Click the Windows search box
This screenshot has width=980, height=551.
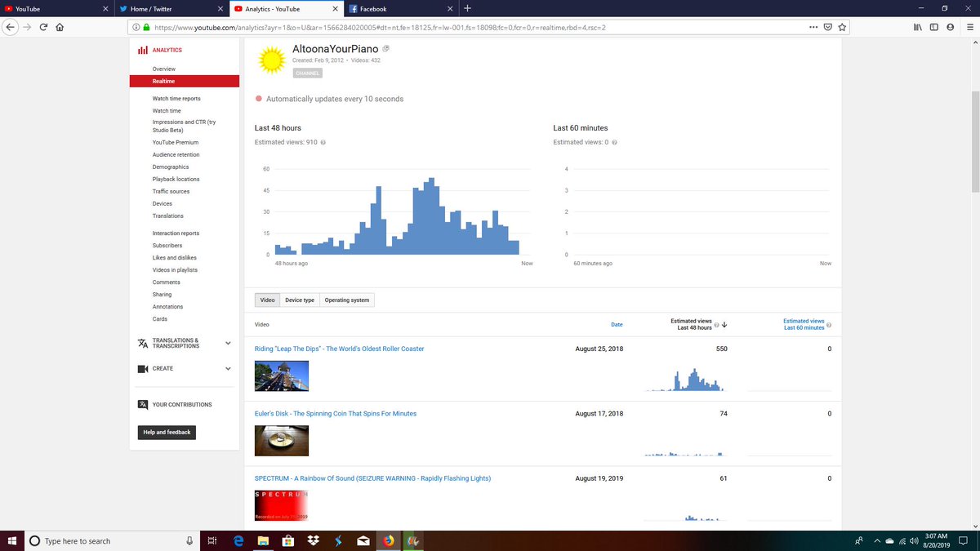point(112,540)
